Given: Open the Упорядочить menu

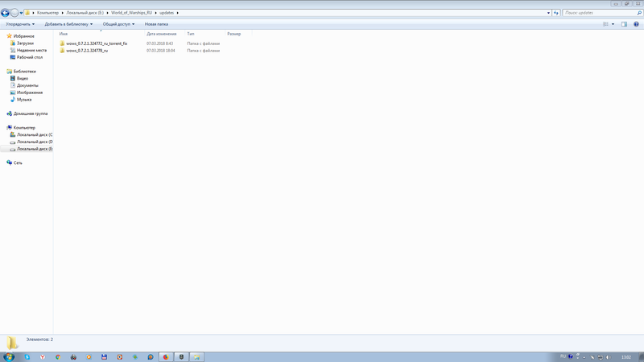Looking at the screenshot, I should pos(20,24).
